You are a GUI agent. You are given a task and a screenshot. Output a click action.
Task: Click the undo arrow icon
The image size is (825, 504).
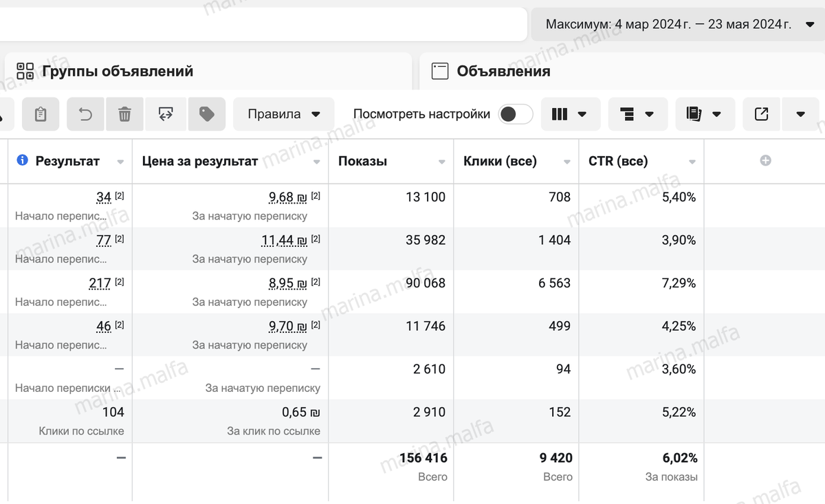(86, 114)
